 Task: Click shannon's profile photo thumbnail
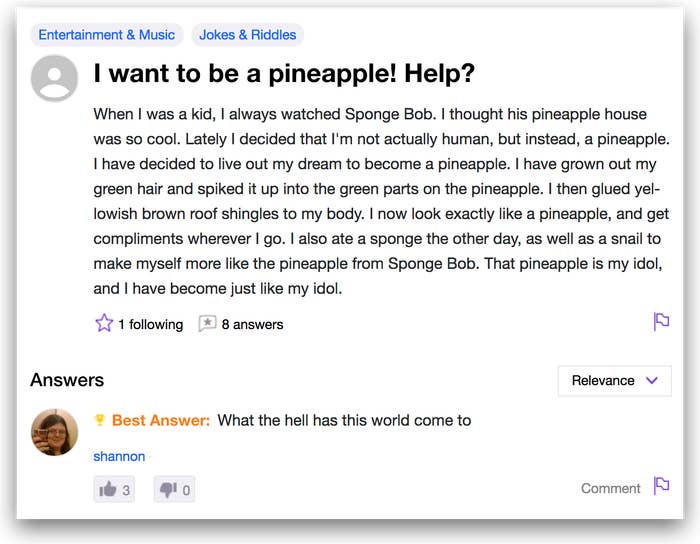coord(54,432)
